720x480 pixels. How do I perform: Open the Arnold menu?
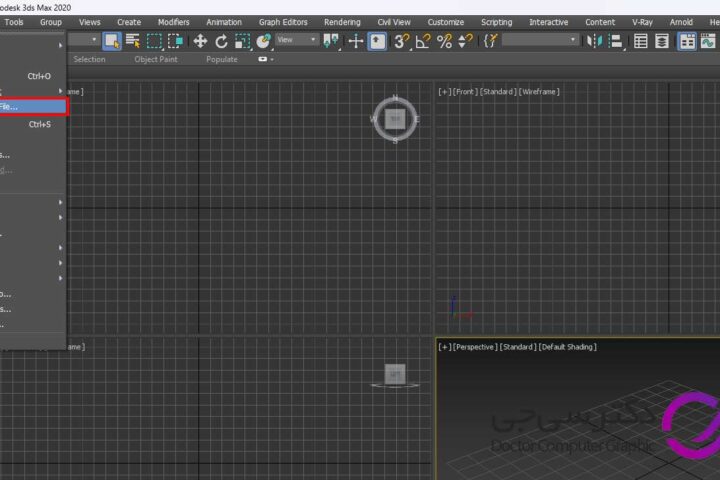point(681,22)
